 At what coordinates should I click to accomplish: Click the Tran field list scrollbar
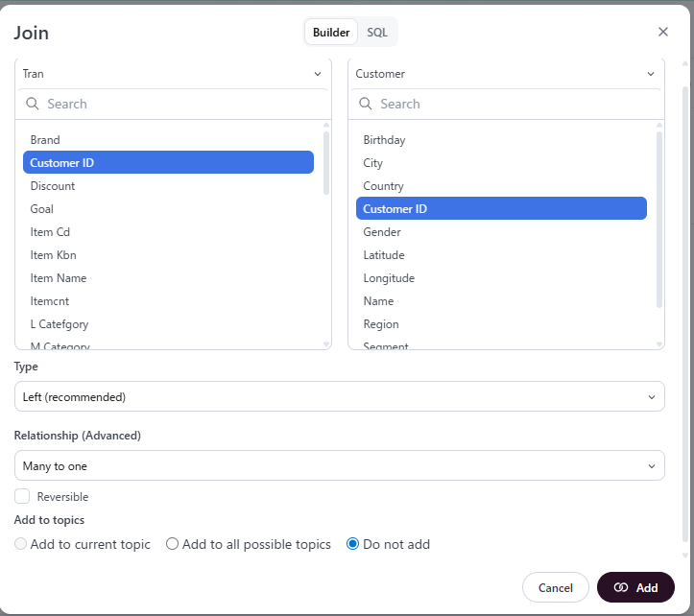[326, 163]
